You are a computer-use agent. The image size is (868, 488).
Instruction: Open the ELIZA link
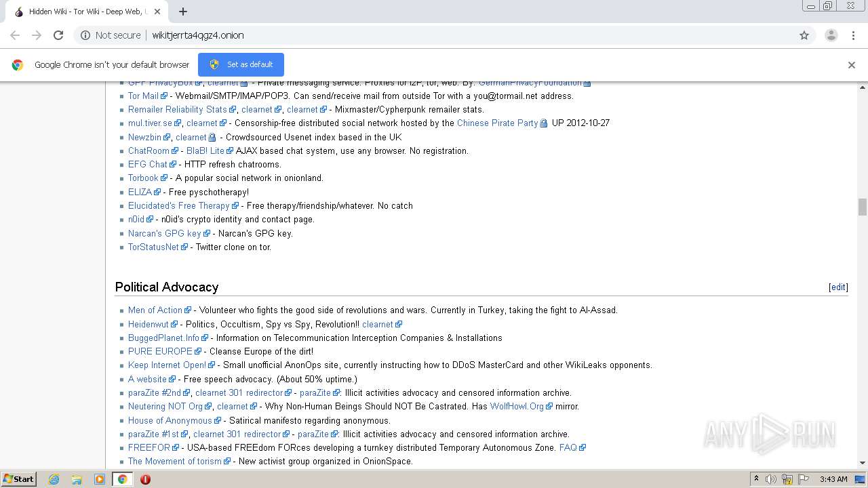tap(140, 192)
